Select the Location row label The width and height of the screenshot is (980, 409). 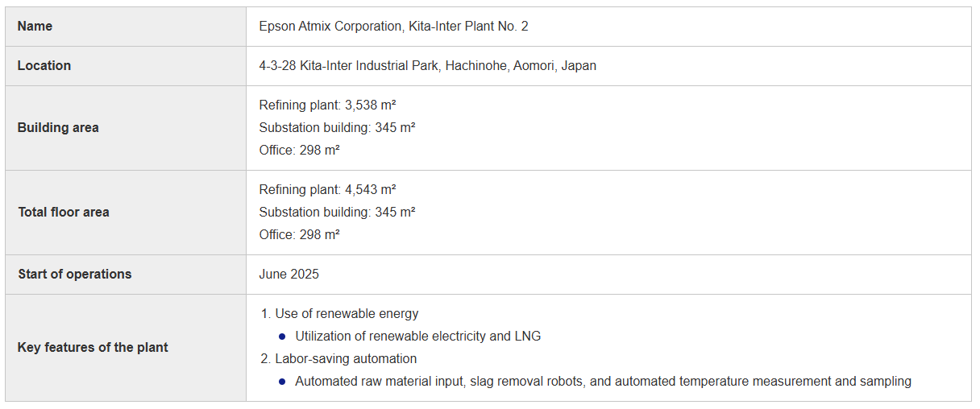coord(44,66)
